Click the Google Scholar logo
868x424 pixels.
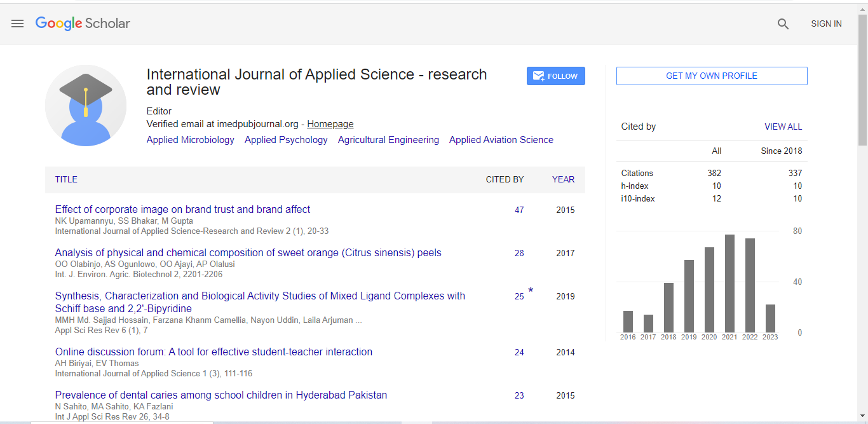[83, 24]
